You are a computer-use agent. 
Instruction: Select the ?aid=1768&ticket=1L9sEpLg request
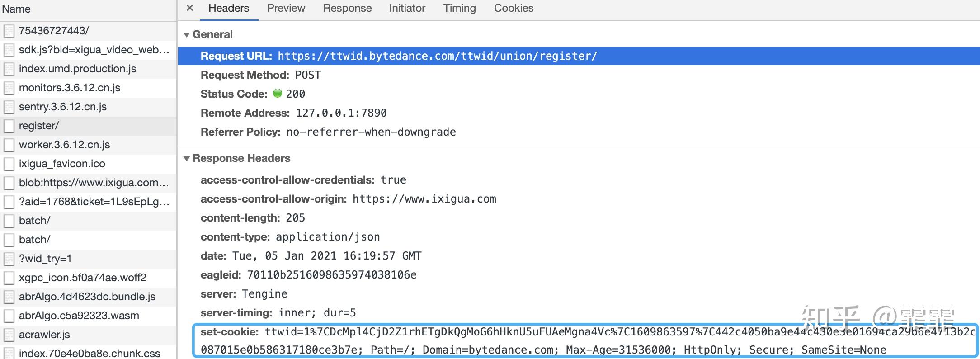coord(88,202)
